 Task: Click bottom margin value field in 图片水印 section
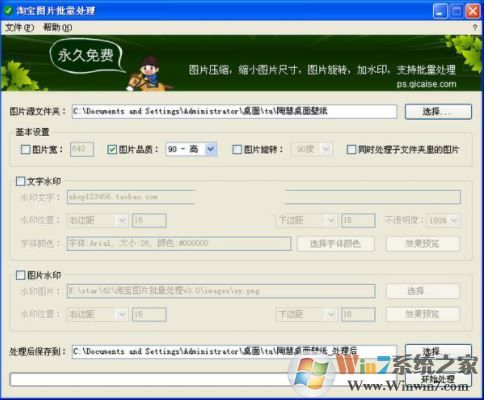click(358, 314)
